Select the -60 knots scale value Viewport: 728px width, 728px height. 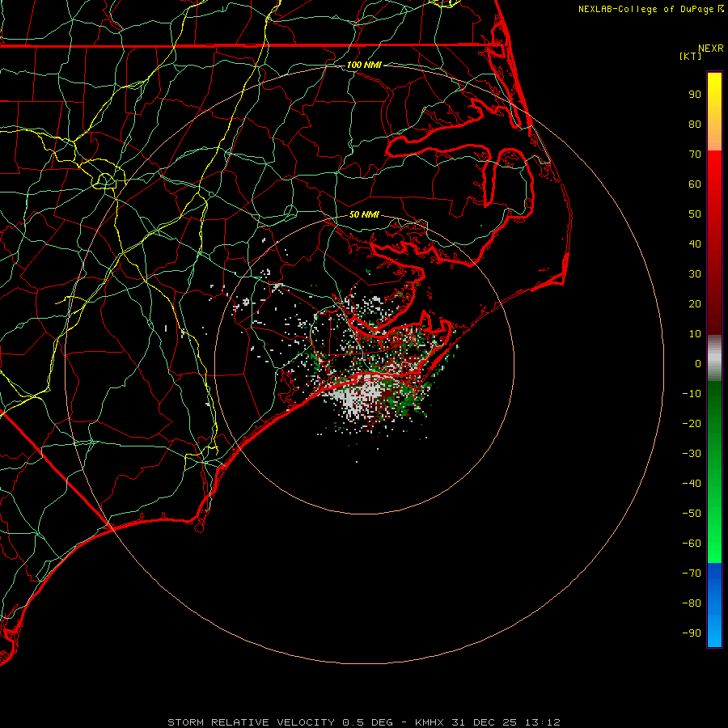[x=692, y=544]
